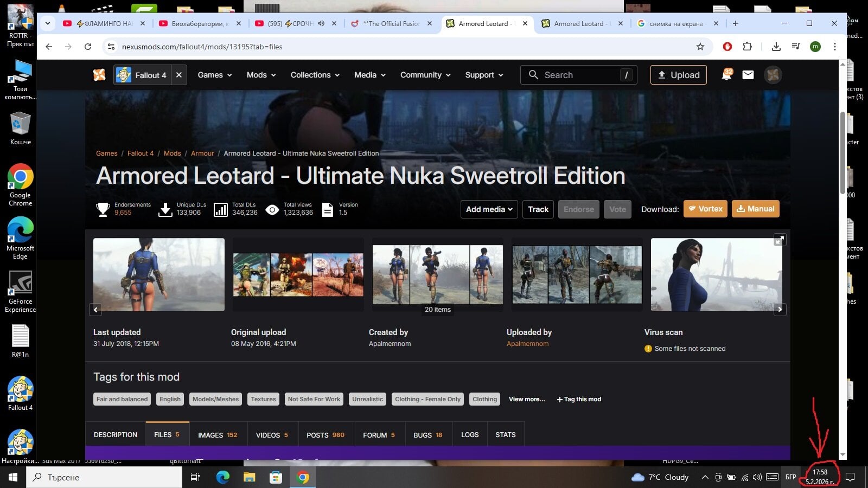Image resolution: width=868 pixels, height=488 pixels.
Task: Mute the (595) СРОЧН YouTube tab
Action: 321,23
